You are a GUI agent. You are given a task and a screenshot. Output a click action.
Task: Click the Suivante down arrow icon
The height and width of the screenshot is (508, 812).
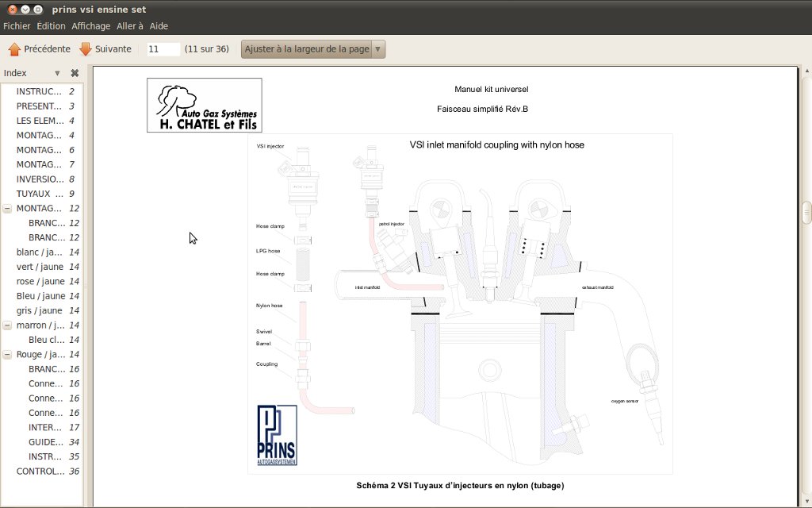86,49
